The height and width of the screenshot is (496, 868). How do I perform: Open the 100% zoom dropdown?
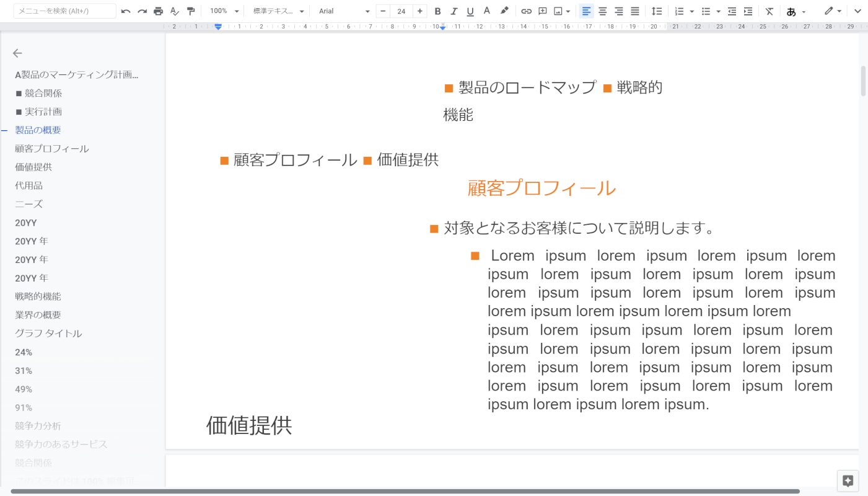click(224, 11)
